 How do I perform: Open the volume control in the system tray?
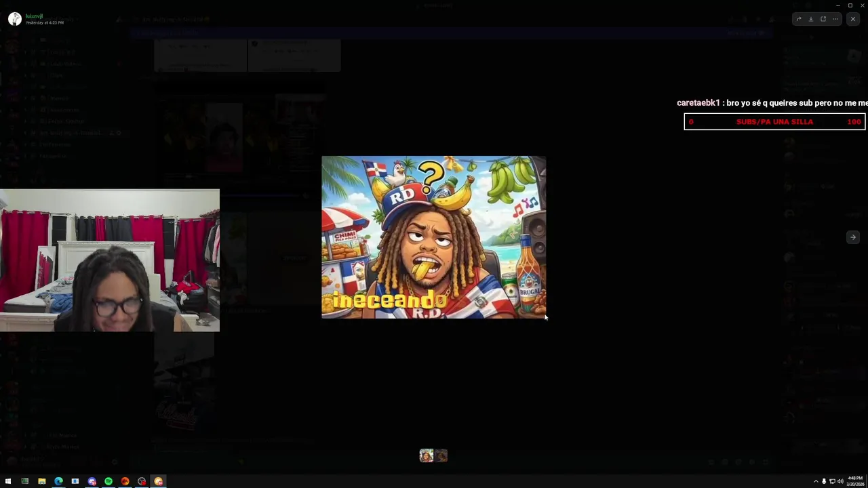pos(840,481)
